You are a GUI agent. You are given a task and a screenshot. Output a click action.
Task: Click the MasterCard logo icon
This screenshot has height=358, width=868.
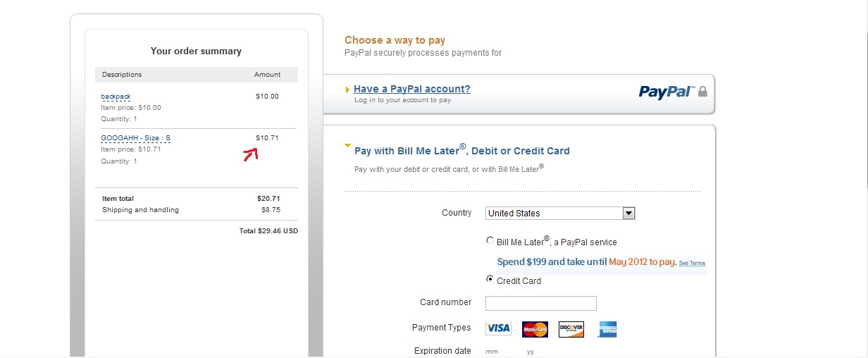[x=535, y=329]
